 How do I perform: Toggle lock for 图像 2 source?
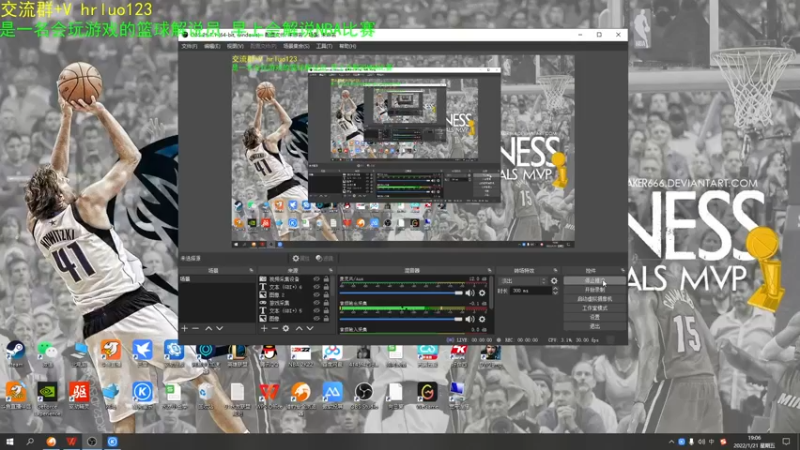tap(326, 294)
